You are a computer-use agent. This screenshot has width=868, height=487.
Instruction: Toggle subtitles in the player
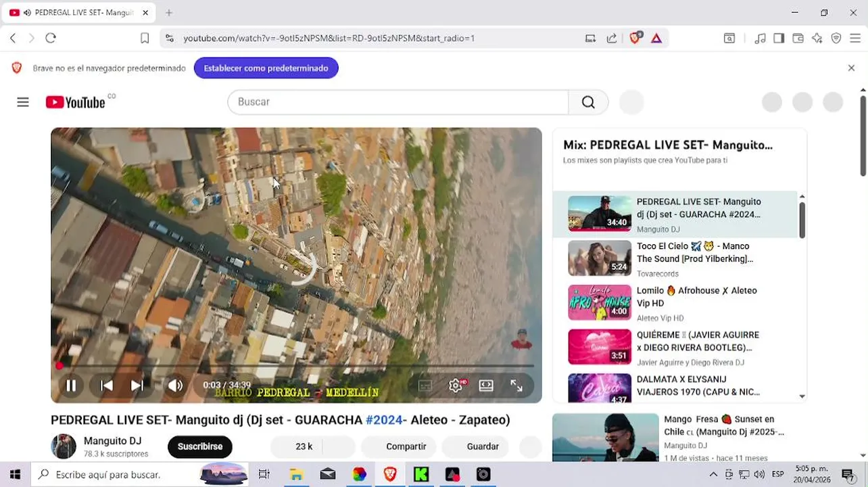tap(425, 386)
